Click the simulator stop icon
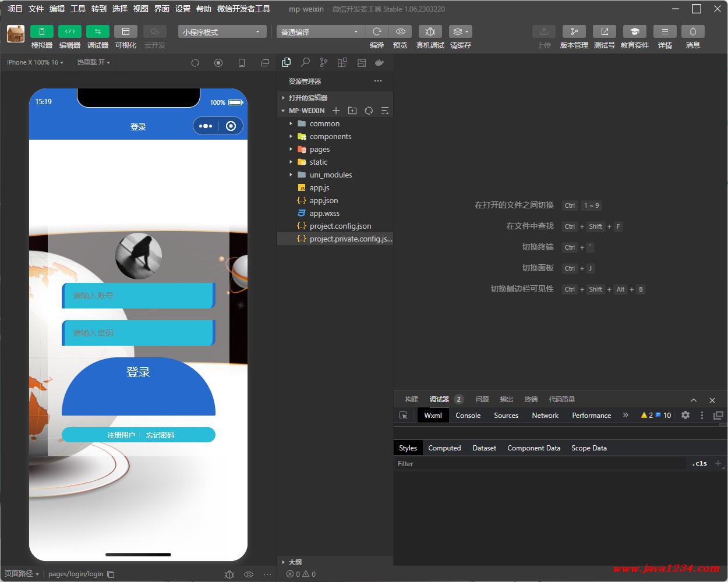This screenshot has height=582, width=728. pos(218,63)
